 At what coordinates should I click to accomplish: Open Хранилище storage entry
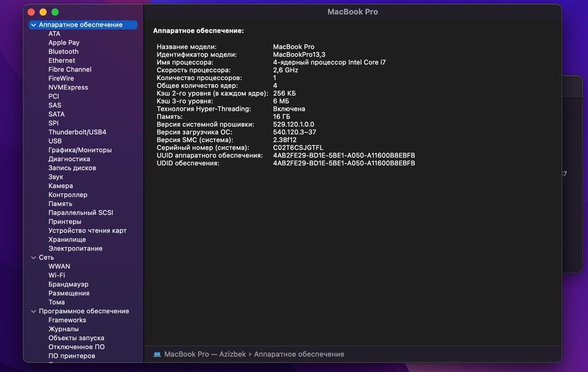pyautogui.click(x=67, y=240)
